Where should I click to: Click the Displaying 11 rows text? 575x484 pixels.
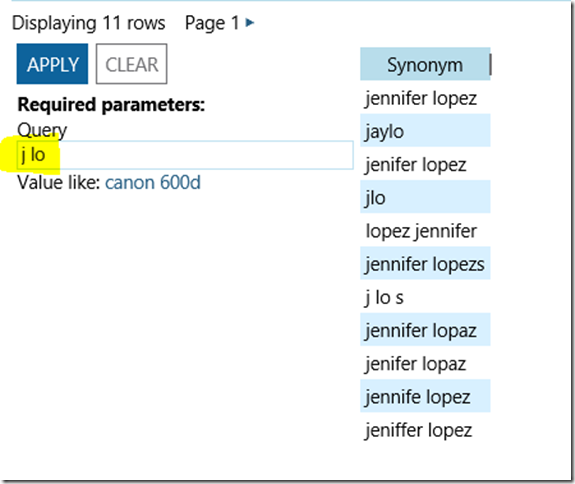click(x=89, y=23)
